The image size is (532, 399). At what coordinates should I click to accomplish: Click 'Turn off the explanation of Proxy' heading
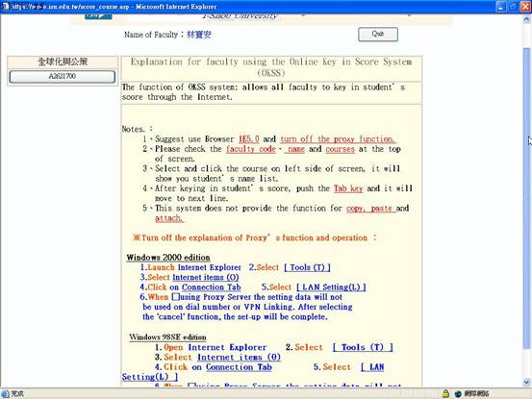click(255, 237)
